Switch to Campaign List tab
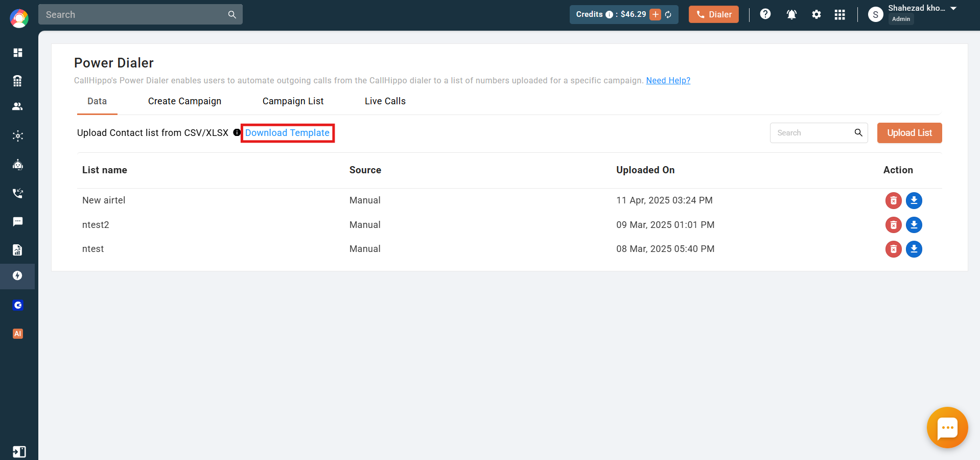 click(x=293, y=101)
